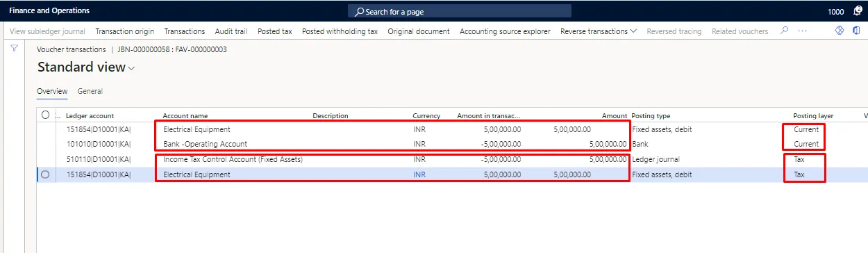Open the more options ellipsis

tap(803, 31)
